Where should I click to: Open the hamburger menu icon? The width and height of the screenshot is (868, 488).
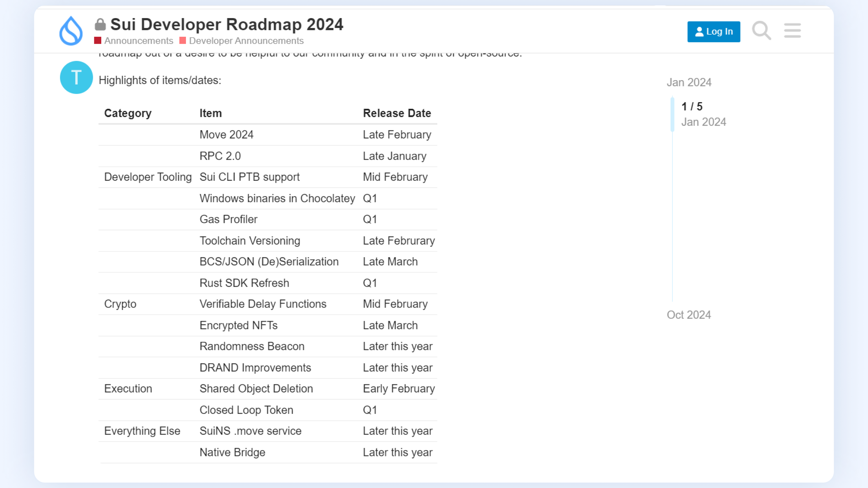coord(792,31)
